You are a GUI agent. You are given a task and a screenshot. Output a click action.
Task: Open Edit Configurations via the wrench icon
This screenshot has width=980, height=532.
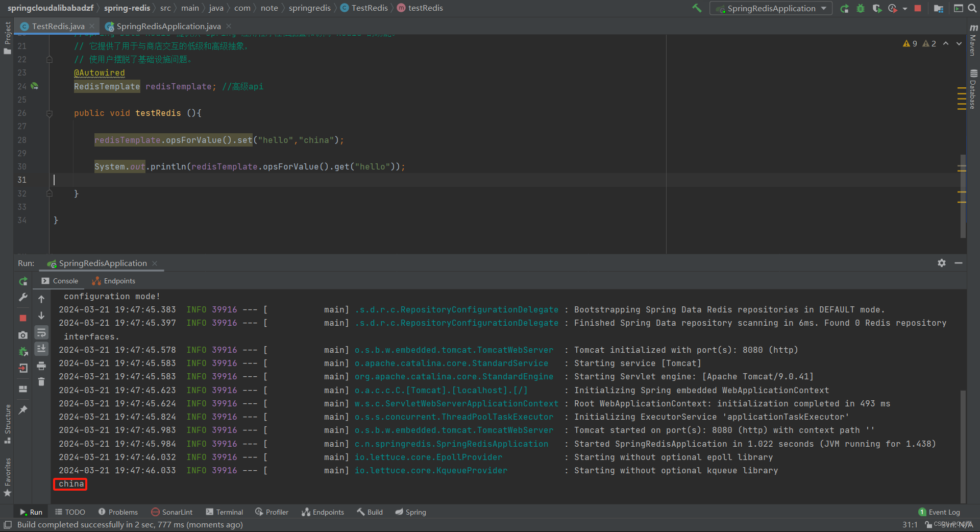point(22,298)
